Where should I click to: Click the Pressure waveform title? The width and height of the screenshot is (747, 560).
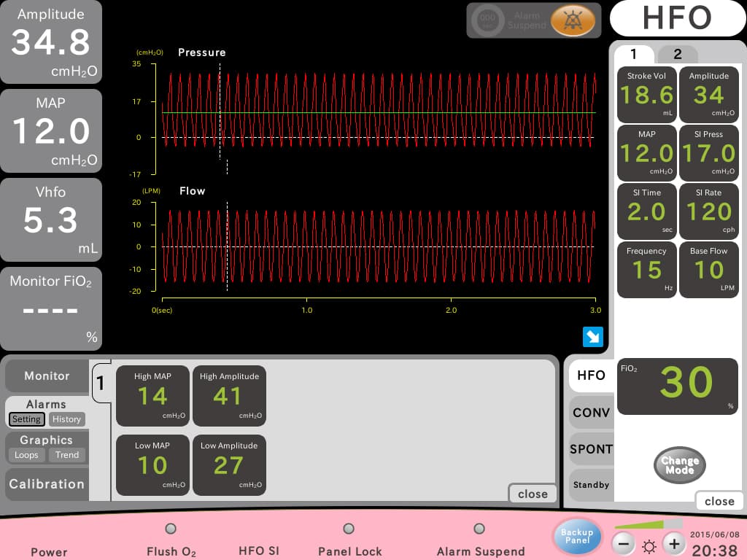pyautogui.click(x=201, y=52)
